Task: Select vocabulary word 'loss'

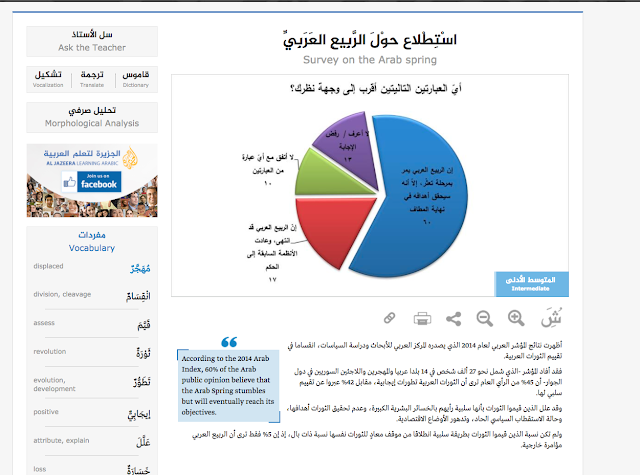Action: [x=40, y=469]
